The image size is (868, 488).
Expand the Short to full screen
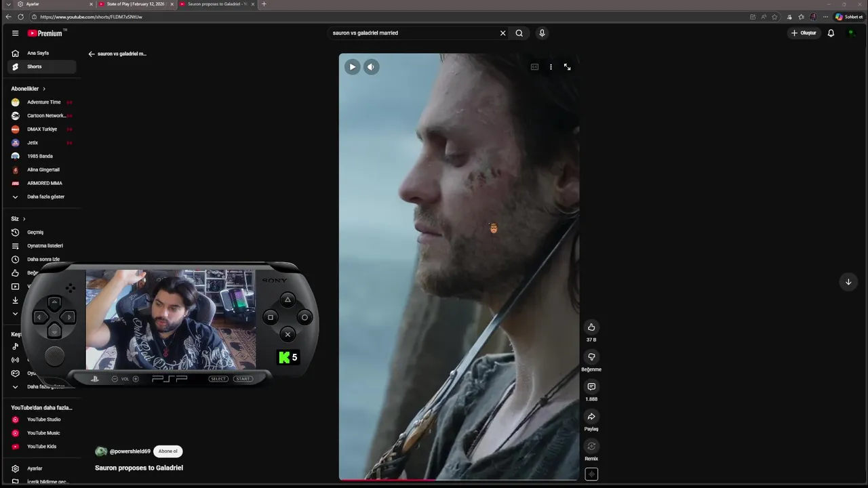point(567,67)
